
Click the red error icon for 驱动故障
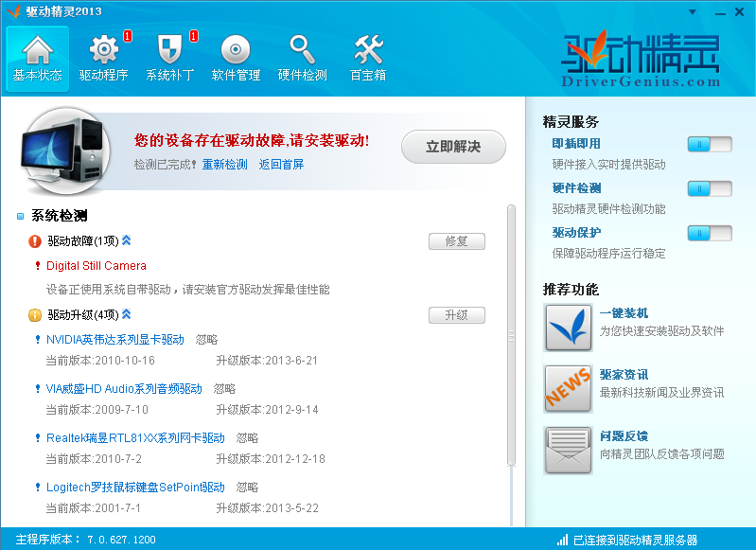coord(35,241)
